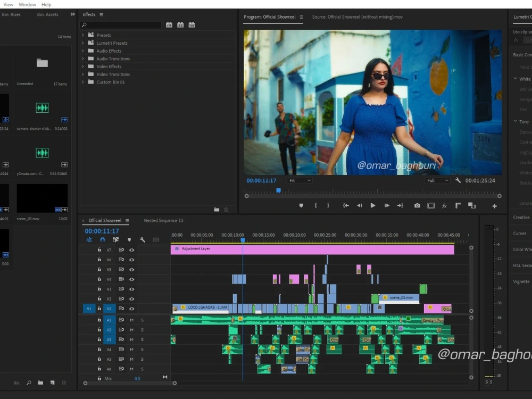Screen dimensions: 532x399
Task: Open Timeline display settings wrench
Action: point(143,239)
